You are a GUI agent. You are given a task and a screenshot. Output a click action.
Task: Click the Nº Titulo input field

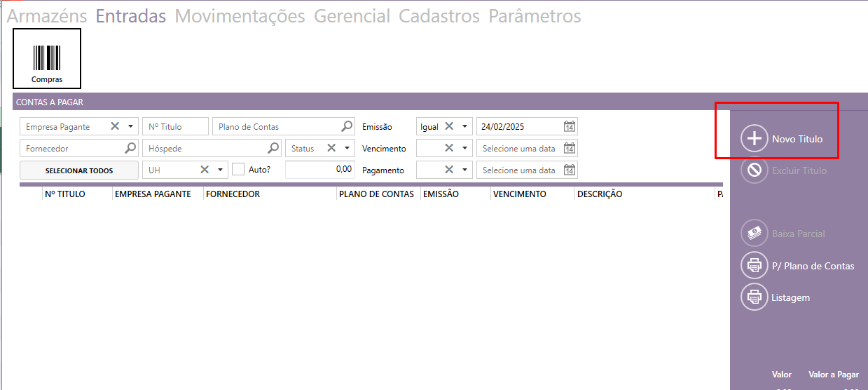pyautogui.click(x=175, y=127)
